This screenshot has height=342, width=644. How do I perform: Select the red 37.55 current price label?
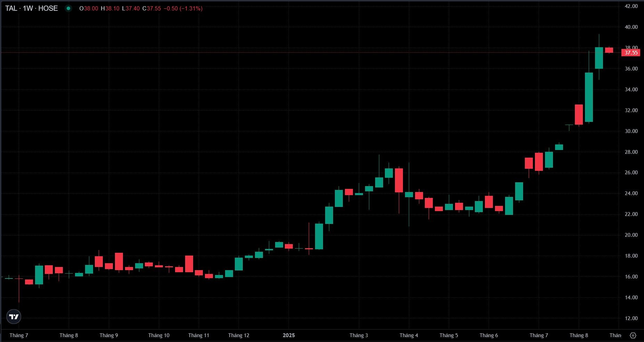coord(631,53)
